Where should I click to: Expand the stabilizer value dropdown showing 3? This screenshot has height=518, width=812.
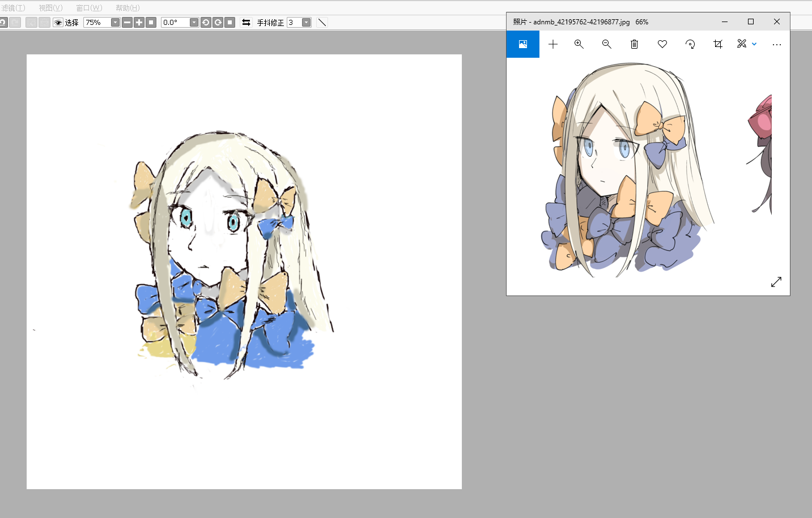click(x=306, y=23)
